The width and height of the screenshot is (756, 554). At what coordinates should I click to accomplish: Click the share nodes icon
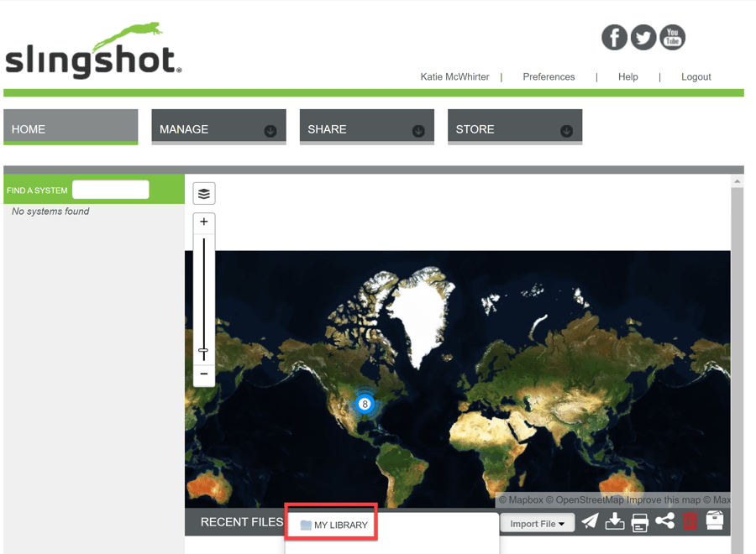(665, 522)
